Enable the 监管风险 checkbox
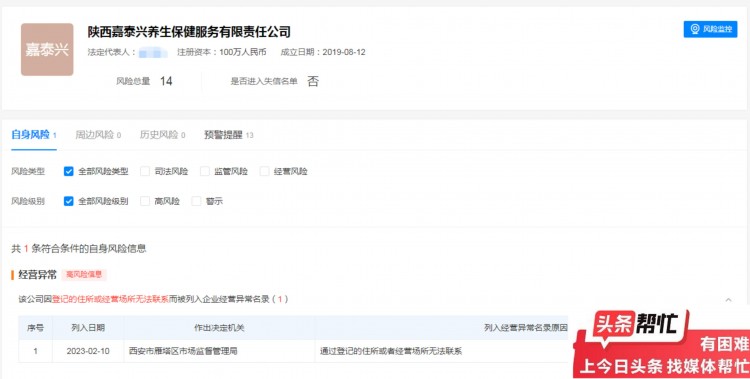Viewport: 750px width, 379px height. point(205,171)
